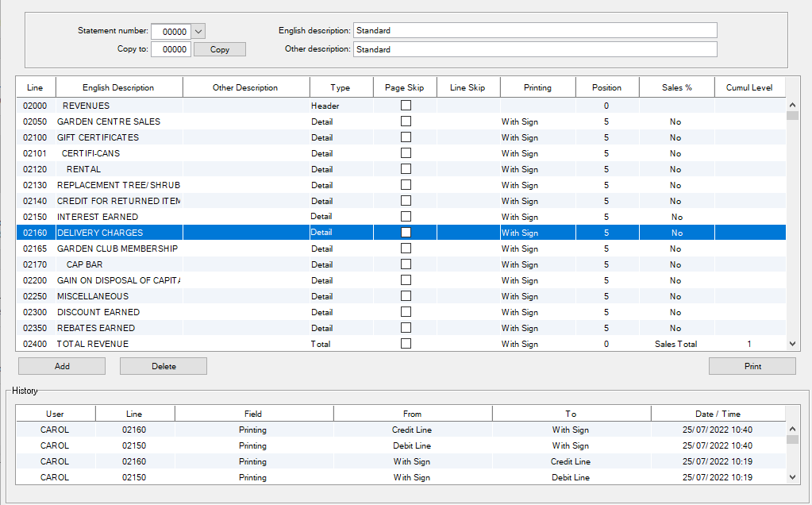Enable Page Skip for TOTAL REVENUE row
The width and height of the screenshot is (812, 505).
click(406, 344)
